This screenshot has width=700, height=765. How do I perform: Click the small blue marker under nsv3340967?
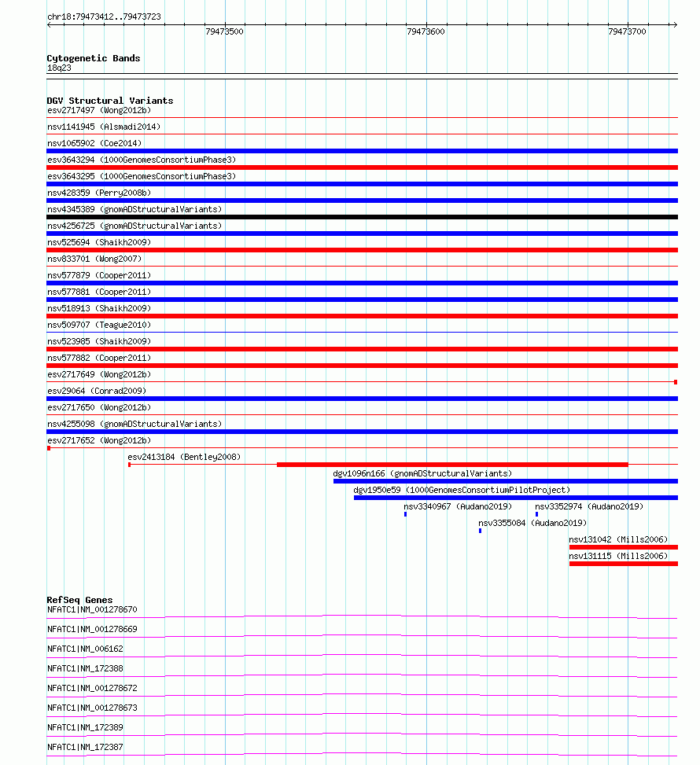click(406, 514)
